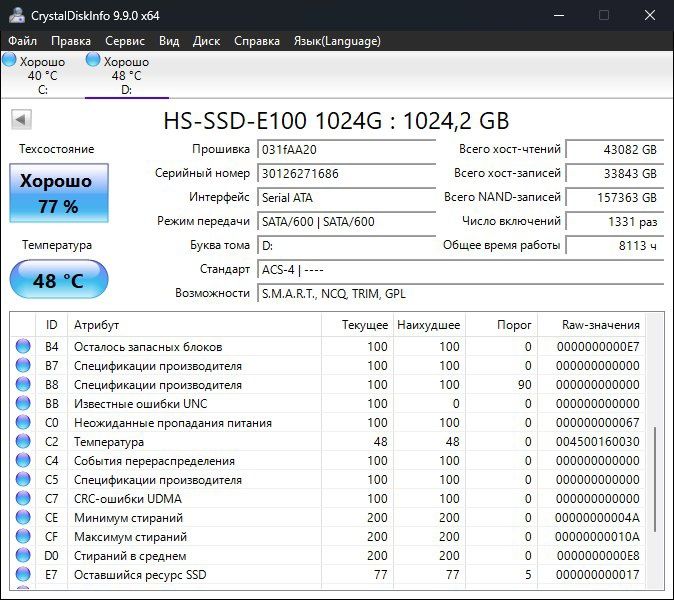674x600 pixels.
Task: Click total host reads value 43082 GB
Action: [615, 150]
